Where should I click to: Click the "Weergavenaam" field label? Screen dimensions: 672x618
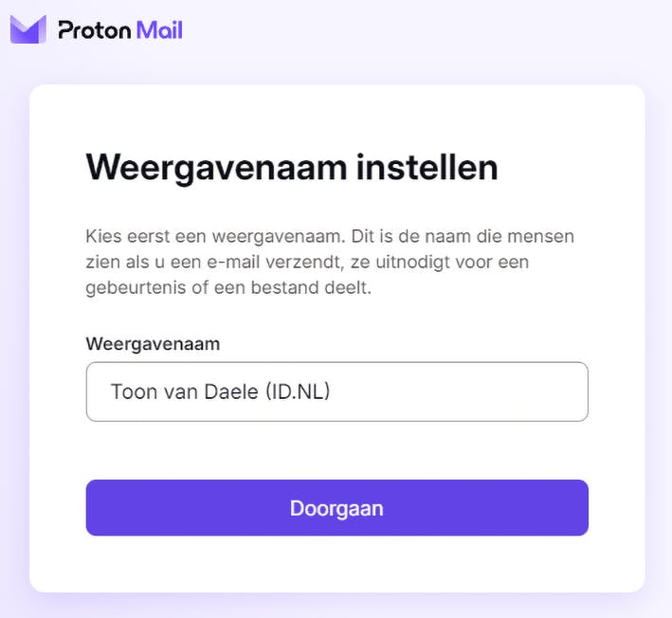pos(153,343)
